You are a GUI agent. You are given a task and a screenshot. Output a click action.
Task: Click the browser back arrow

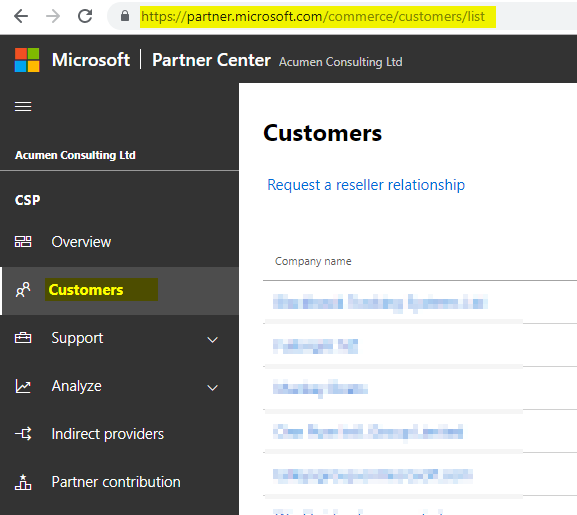pos(21,16)
